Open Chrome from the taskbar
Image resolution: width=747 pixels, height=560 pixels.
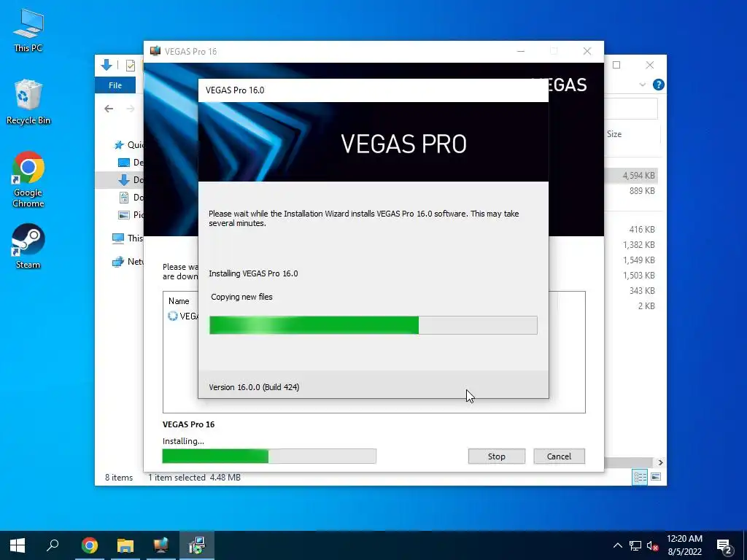pos(90,545)
